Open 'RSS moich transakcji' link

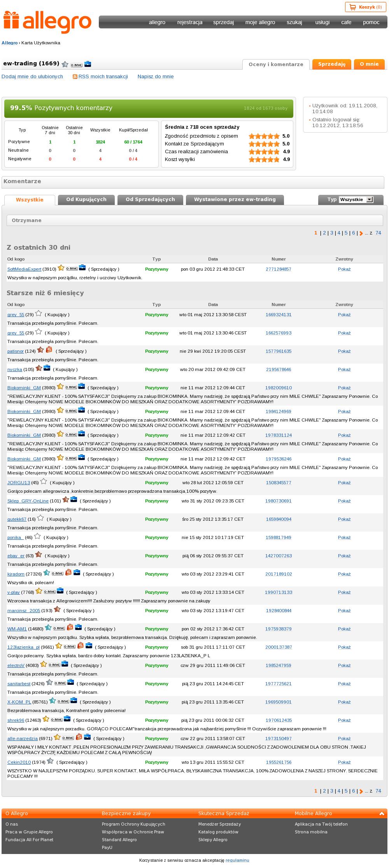pyautogui.click(x=103, y=77)
